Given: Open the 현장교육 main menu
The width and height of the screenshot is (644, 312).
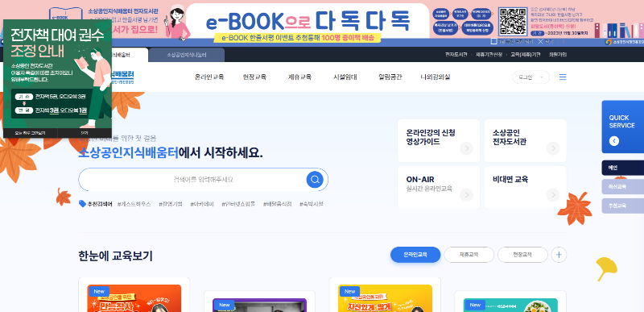Looking at the screenshot, I should [x=254, y=77].
